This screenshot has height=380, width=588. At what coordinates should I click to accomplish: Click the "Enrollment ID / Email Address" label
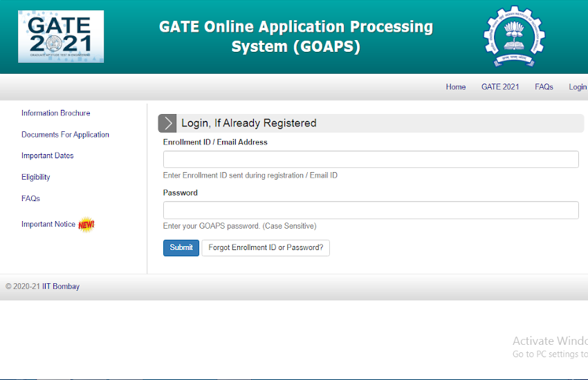pyautogui.click(x=215, y=142)
